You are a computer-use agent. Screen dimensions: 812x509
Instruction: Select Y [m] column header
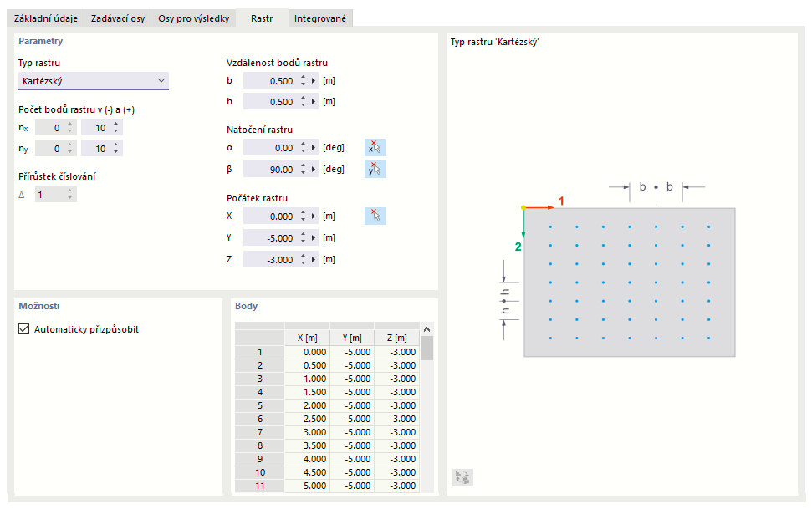tap(352, 338)
